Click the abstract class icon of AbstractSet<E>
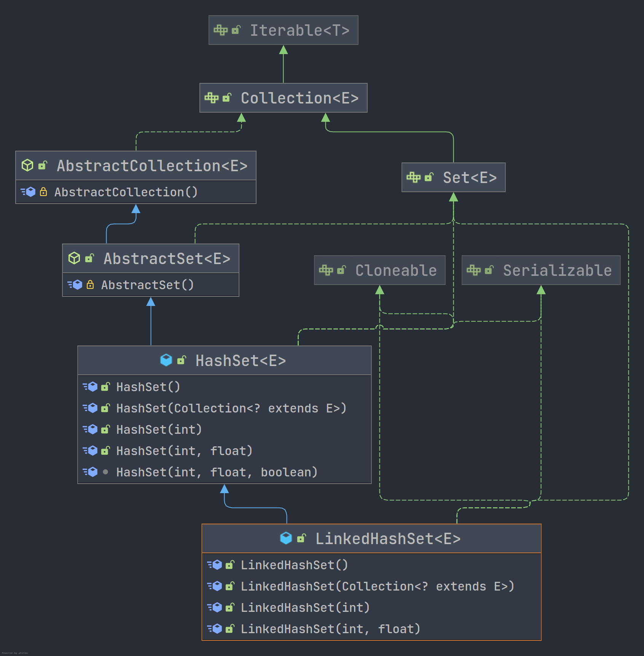Screen dimensions: 644x656 pos(74,258)
